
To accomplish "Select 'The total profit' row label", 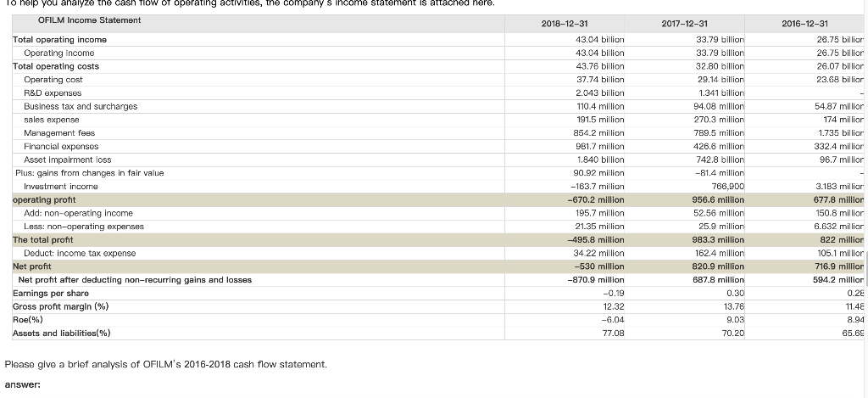I will (43, 239).
